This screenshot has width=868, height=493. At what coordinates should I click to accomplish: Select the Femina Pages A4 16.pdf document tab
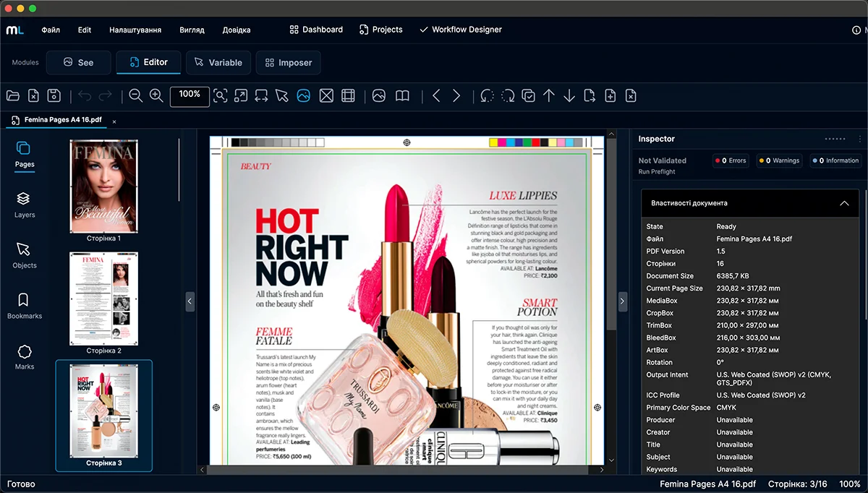(x=56, y=120)
